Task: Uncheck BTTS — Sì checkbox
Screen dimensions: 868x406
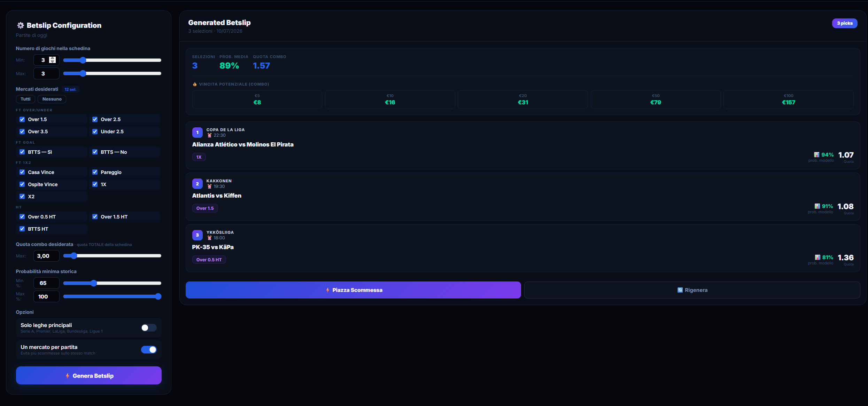Action: click(22, 152)
